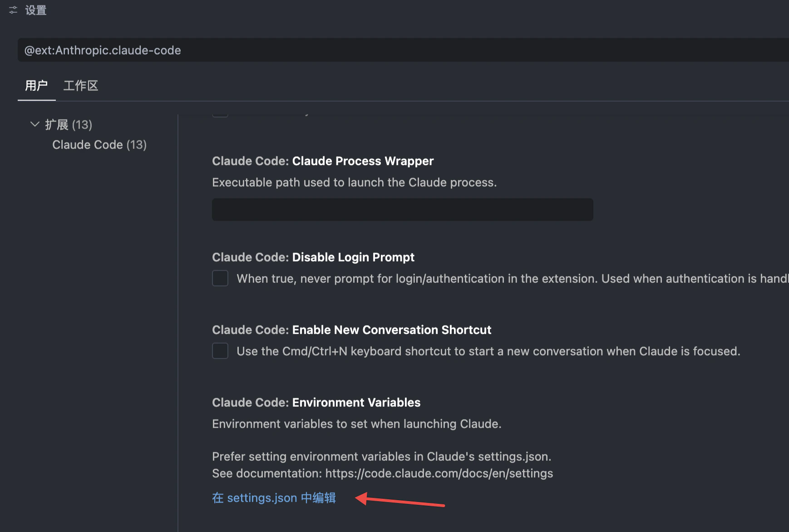The image size is (789, 532).
Task: Click the 'Use the Cmd/Ctrl+N keyboard shortcut' description
Action: click(488, 351)
